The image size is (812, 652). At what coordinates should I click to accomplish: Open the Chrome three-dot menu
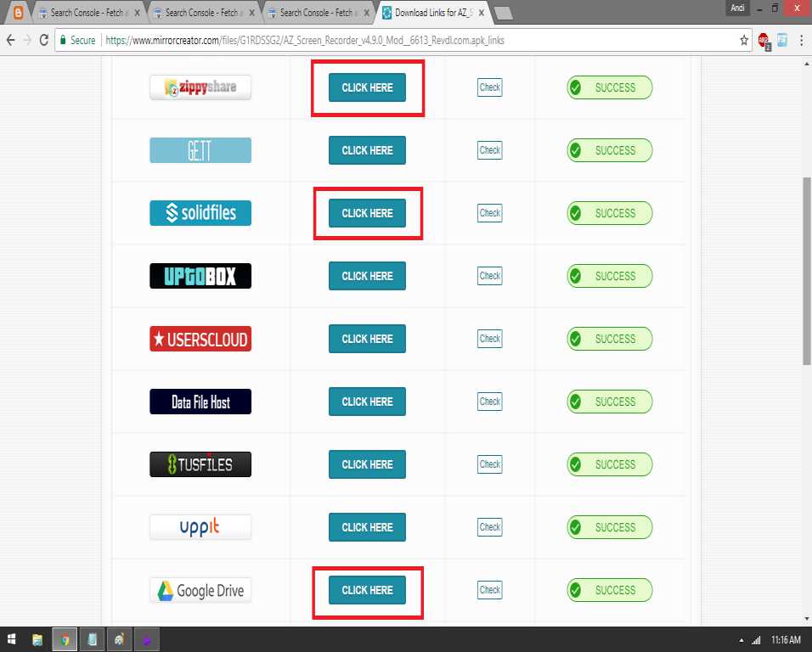point(801,40)
